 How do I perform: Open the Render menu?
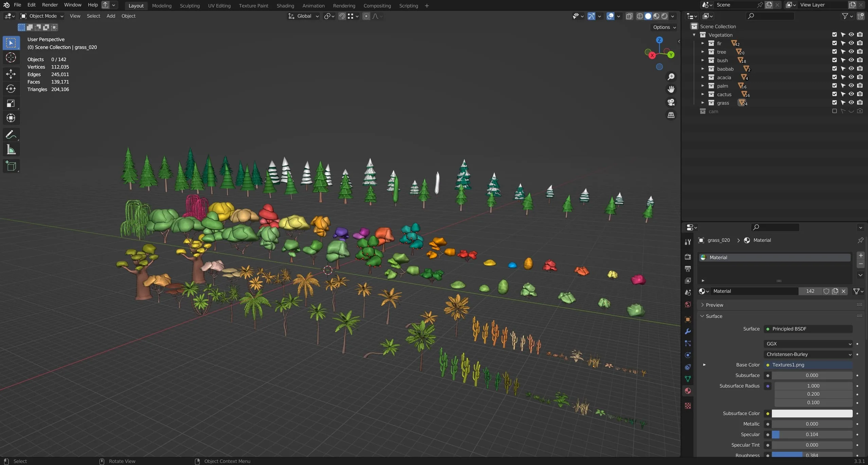tap(50, 5)
